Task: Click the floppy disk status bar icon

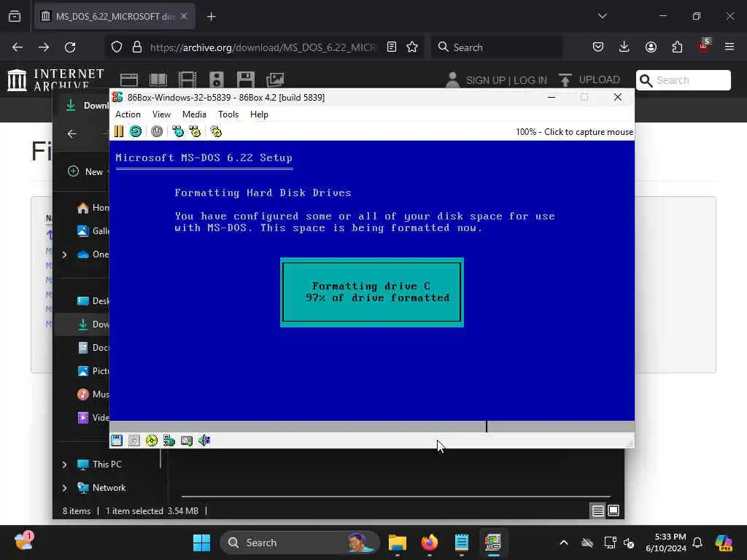Action: tap(117, 440)
